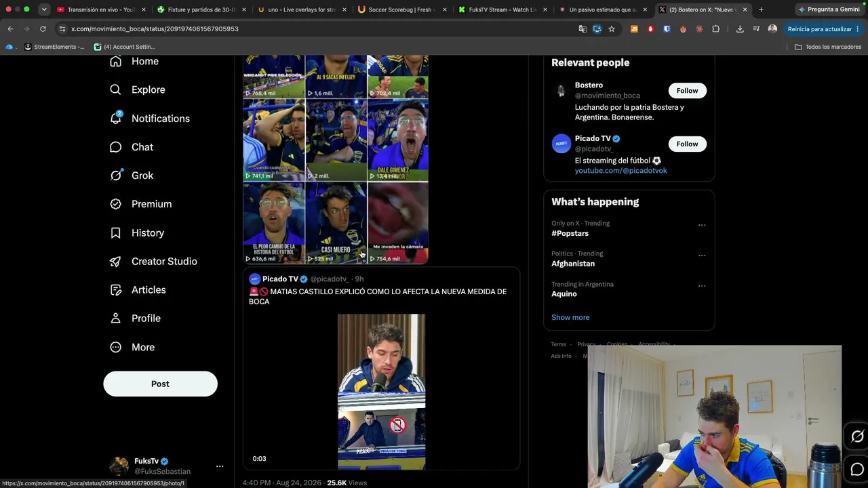Viewport: 868px width, 488px height.
Task: Click the 4:40 PM · Aug 24, 2026 timestamp
Action: 282,483
